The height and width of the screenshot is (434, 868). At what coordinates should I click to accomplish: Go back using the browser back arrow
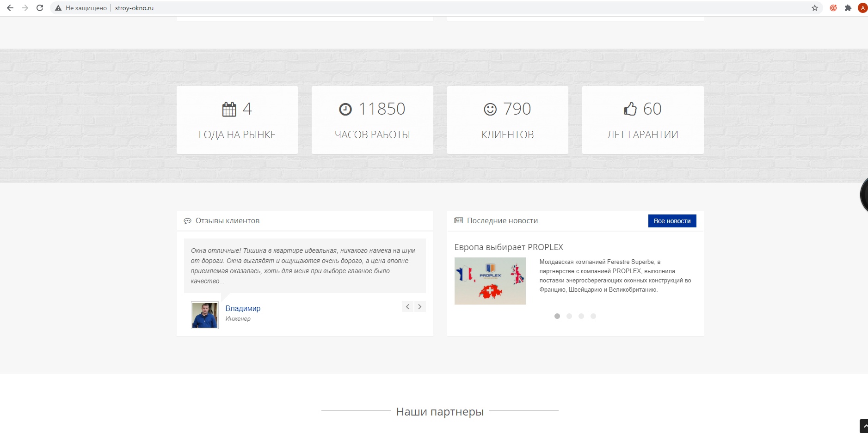[x=10, y=8]
